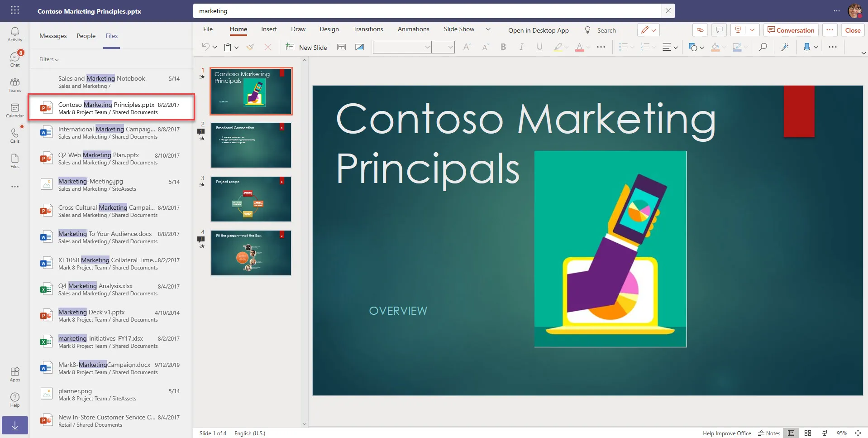Viewport: 868px width, 438px height.
Task: Select slide 2 Emotional Connection thumbnail
Action: [251, 145]
